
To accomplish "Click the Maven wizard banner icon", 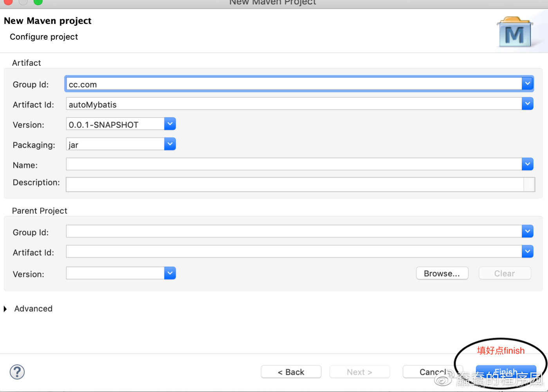I will 515,33.
